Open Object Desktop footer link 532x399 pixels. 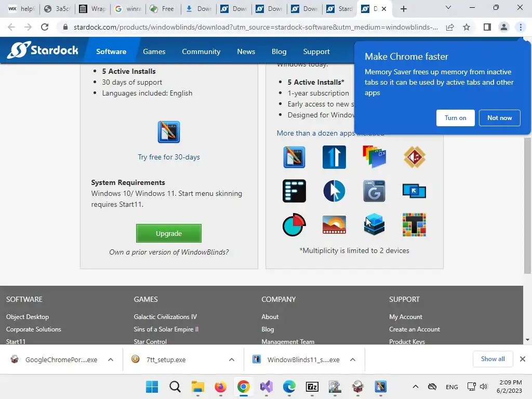(x=28, y=316)
